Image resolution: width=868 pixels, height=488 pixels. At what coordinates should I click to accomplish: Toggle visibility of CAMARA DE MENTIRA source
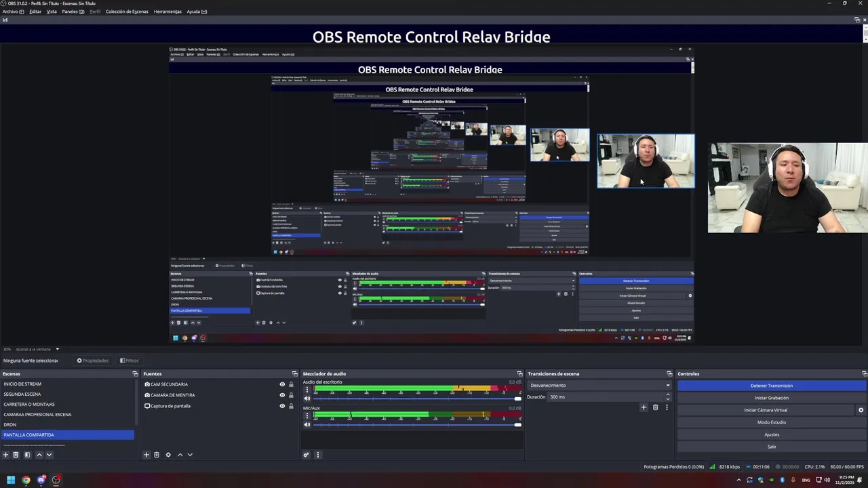(282, 395)
